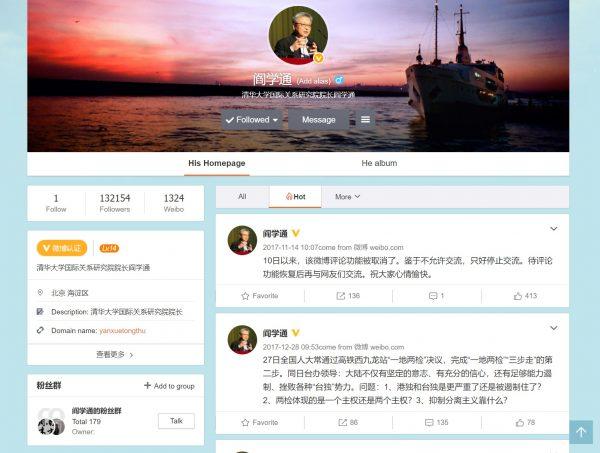
Task: Open the hamburger menu next to Message
Action: click(x=365, y=120)
